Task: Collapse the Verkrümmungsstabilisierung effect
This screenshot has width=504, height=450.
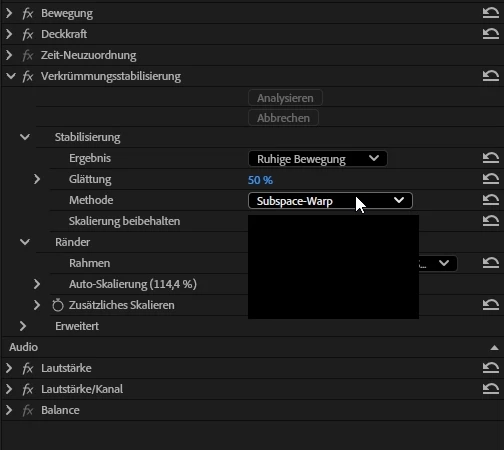Action: (11, 76)
